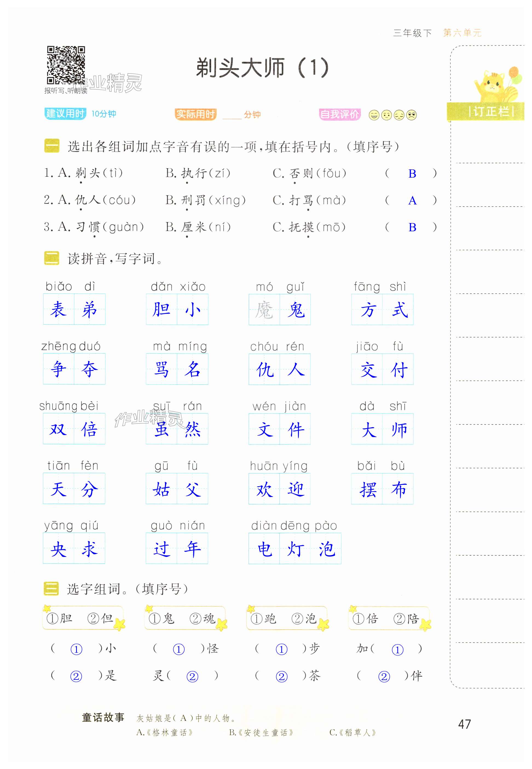
Task: Click the yellow section two marker
Action: tap(52, 258)
